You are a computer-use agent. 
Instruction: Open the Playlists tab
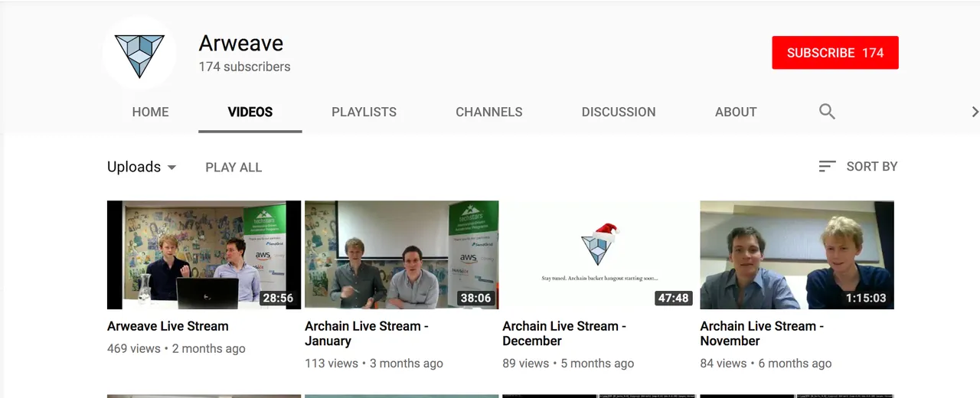coord(364,112)
